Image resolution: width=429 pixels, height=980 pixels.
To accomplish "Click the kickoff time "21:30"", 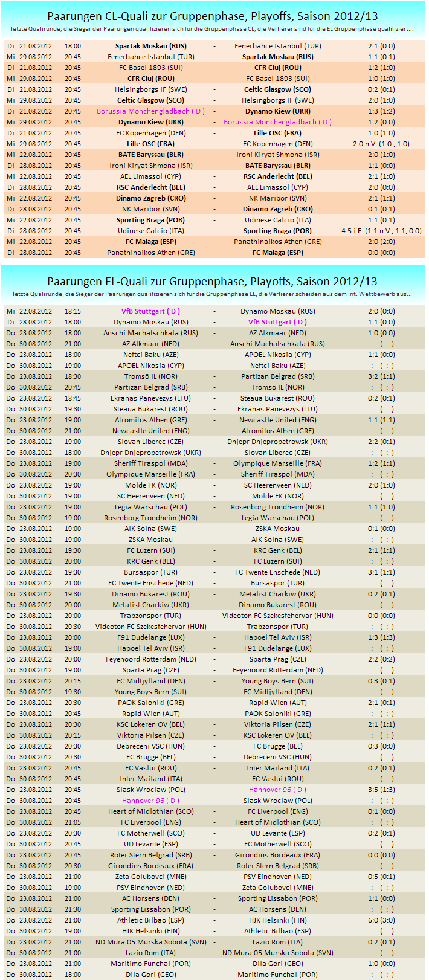I will (x=73, y=909).
